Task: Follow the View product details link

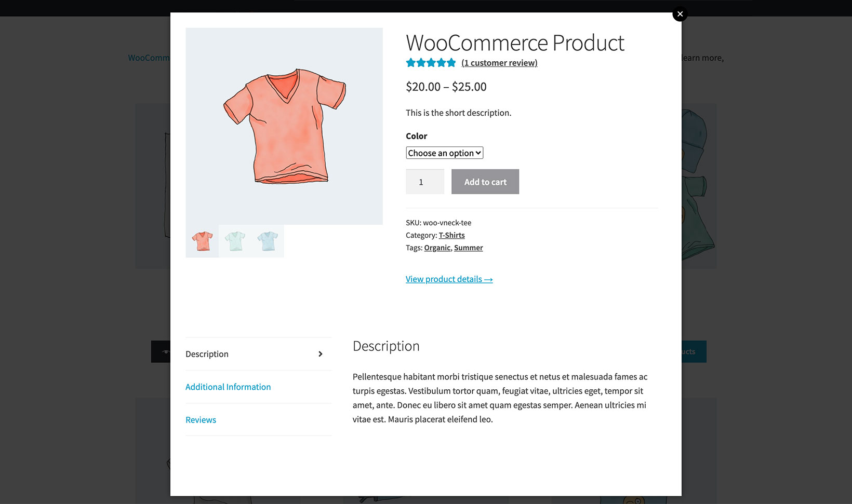Action: click(x=449, y=279)
